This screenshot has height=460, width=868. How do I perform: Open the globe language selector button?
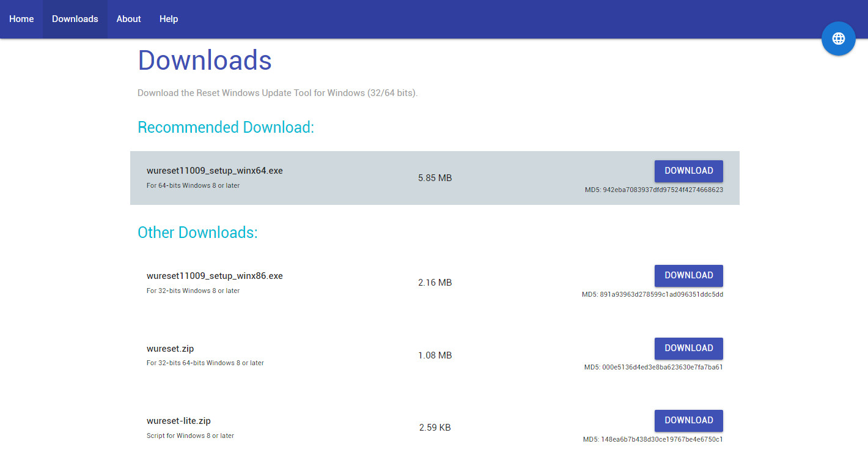[x=839, y=39]
